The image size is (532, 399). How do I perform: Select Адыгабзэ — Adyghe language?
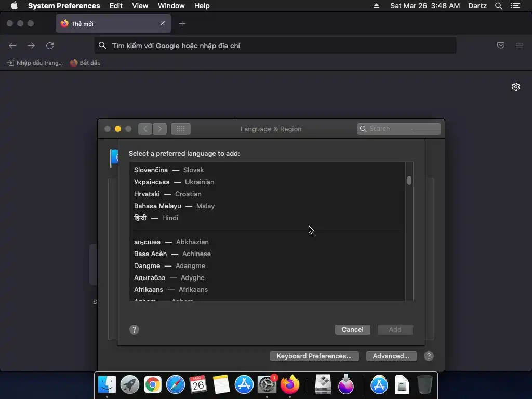267,277
